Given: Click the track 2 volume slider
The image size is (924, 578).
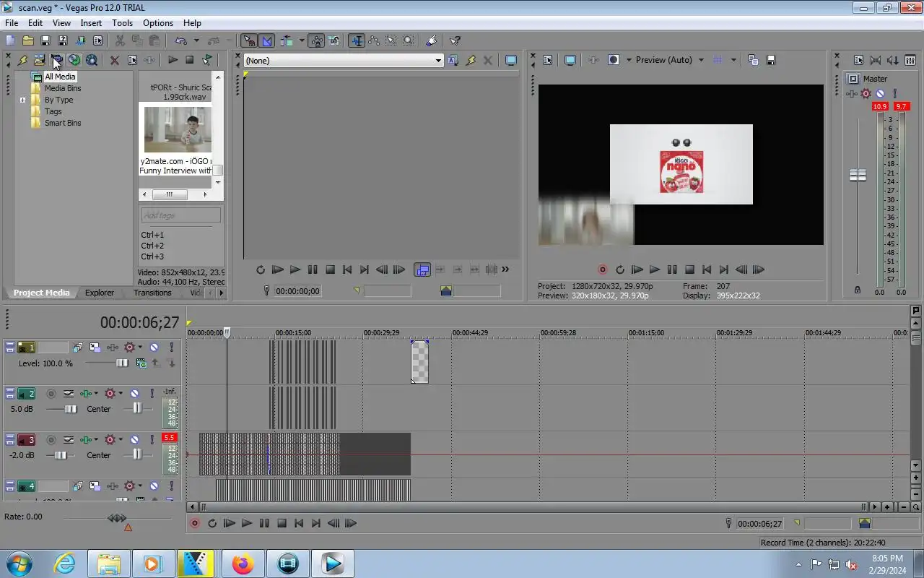Looking at the screenshot, I should click(x=71, y=409).
